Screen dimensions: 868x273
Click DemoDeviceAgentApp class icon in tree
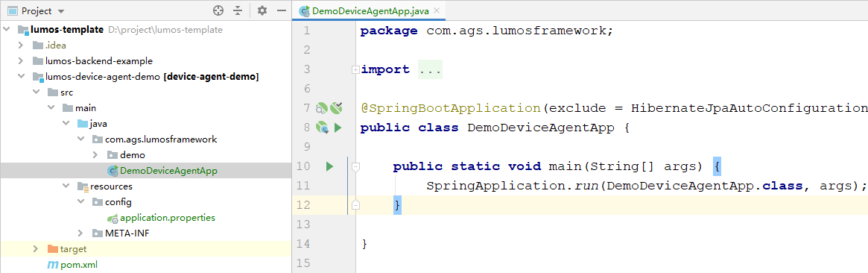point(113,171)
